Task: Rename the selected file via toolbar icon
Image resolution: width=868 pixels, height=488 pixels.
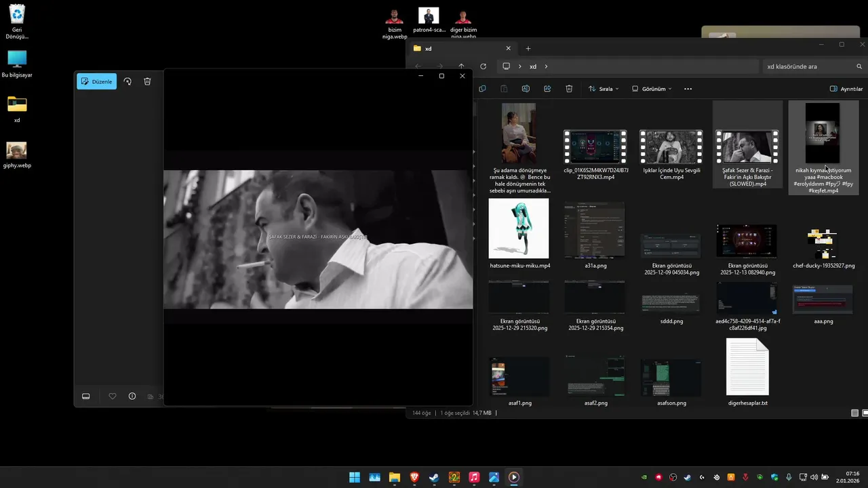Action: 526,89
